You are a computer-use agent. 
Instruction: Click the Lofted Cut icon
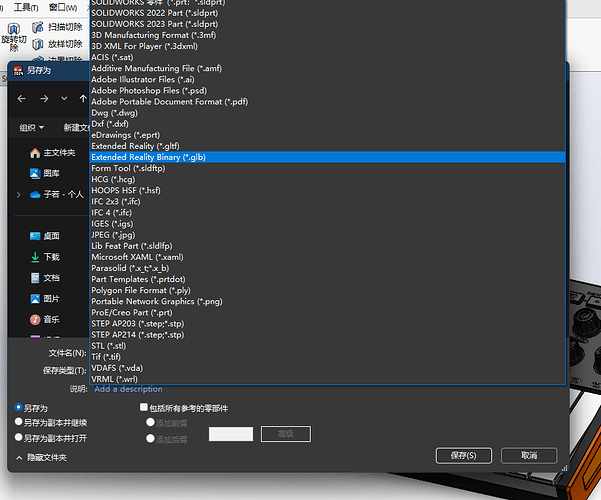(x=38, y=44)
